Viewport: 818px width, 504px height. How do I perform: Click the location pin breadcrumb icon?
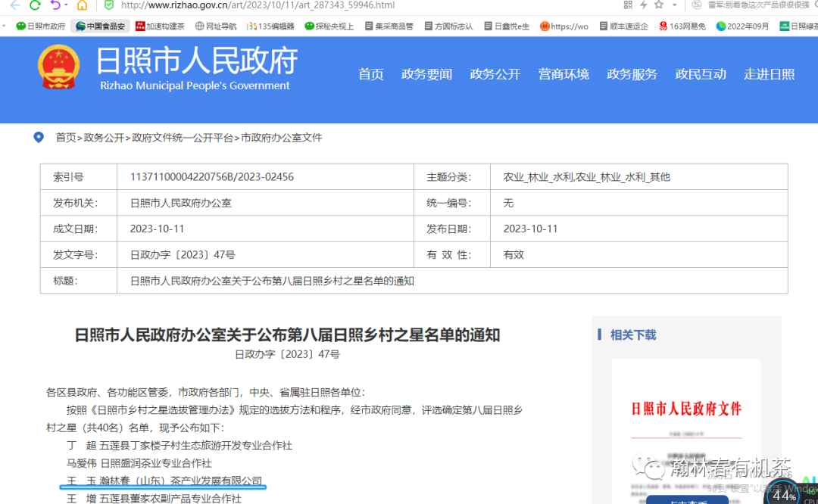[x=39, y=138]
